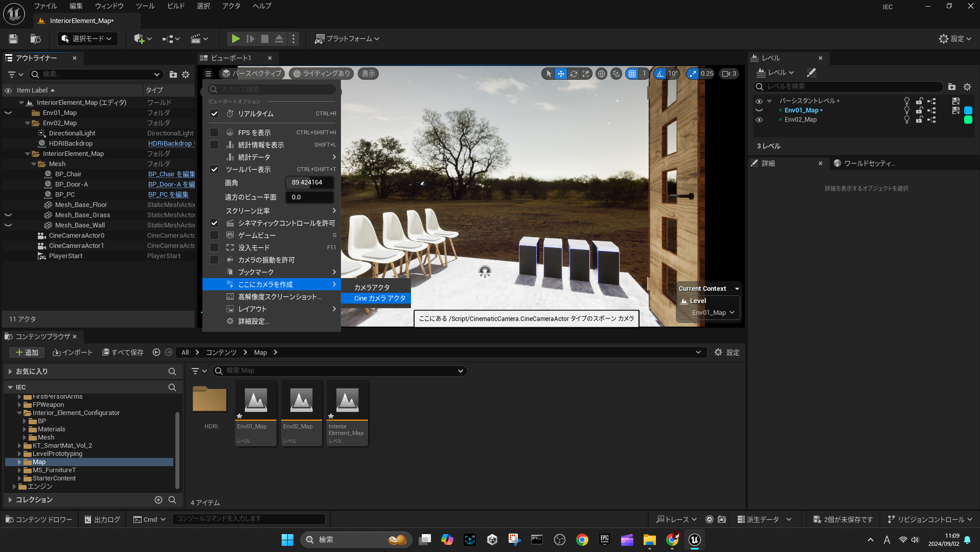Enable the FPS を表示 checkbox
This screenshot has height=552, width=980.
214,132
